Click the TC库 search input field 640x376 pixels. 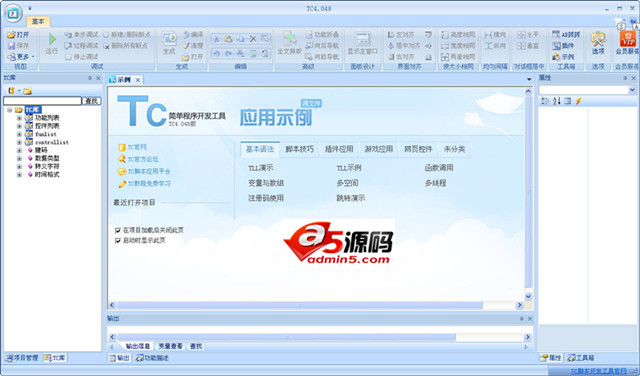[42, 101]
